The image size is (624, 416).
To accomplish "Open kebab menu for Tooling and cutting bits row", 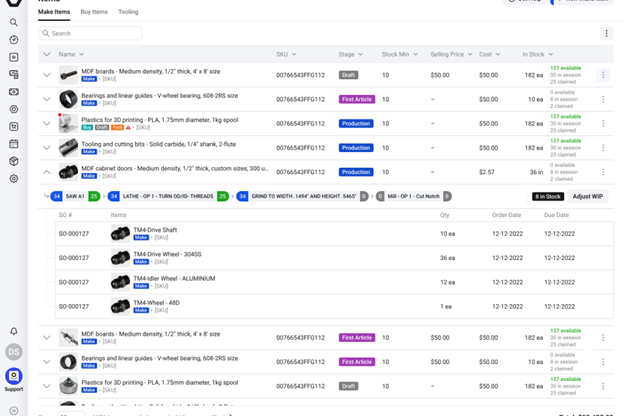I will pos(603,148).
